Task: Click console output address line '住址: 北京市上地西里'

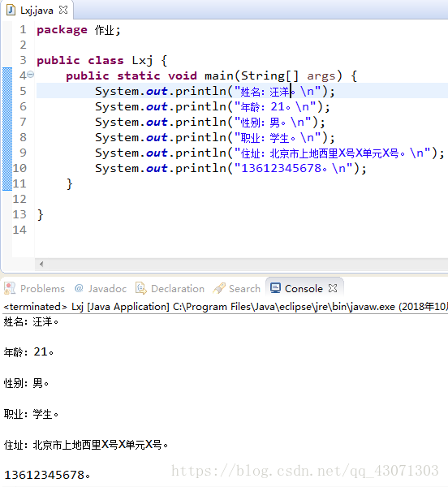Action: tap(86, 445)
